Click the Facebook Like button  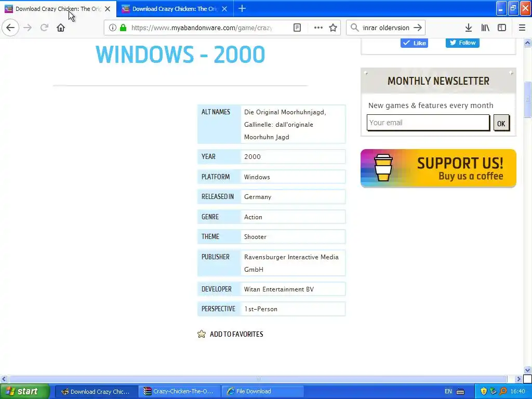[x=414, y=43]
